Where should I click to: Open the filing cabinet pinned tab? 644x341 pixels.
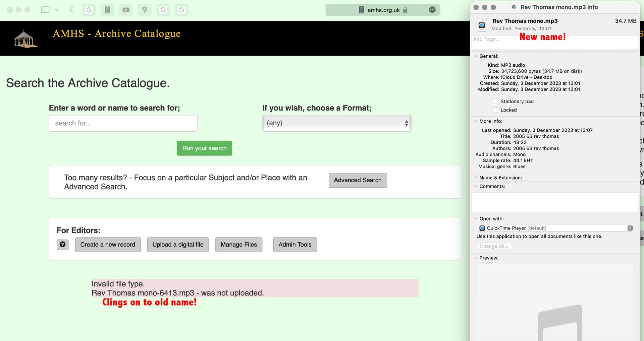point(107,10)
